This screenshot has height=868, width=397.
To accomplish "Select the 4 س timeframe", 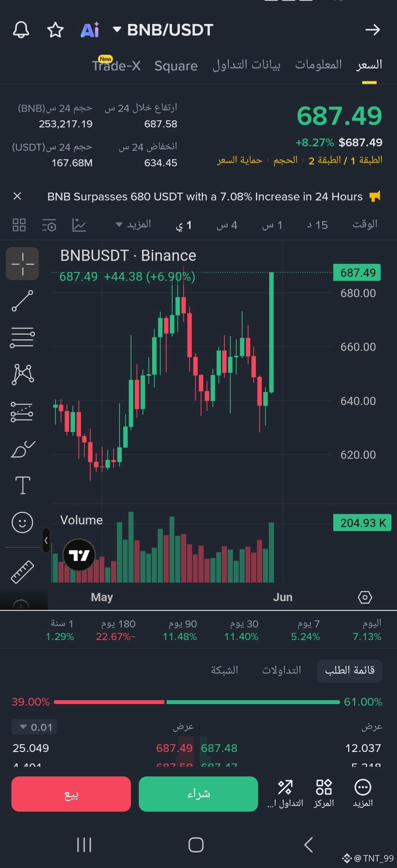I will click(227, 225).
